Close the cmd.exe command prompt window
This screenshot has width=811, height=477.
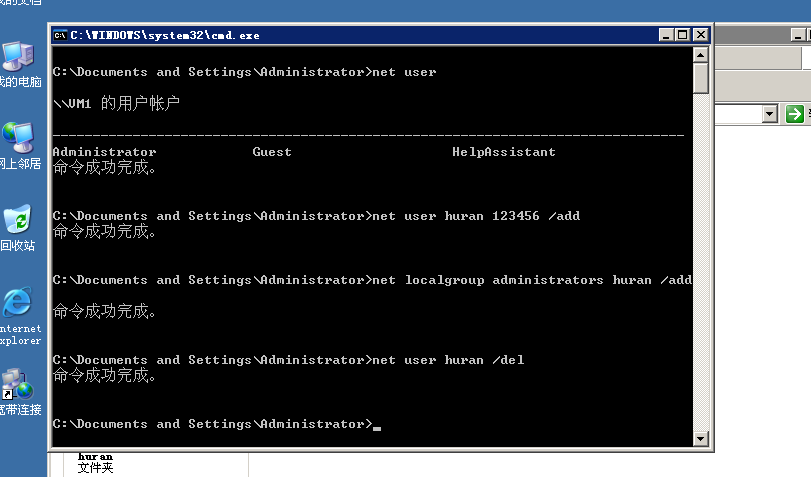click(701, 35)
